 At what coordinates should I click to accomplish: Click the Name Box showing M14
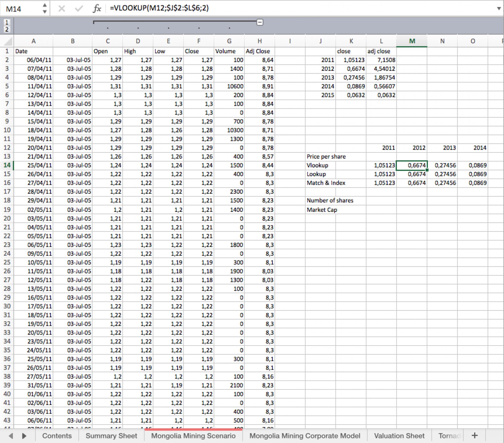click(21, 9)
